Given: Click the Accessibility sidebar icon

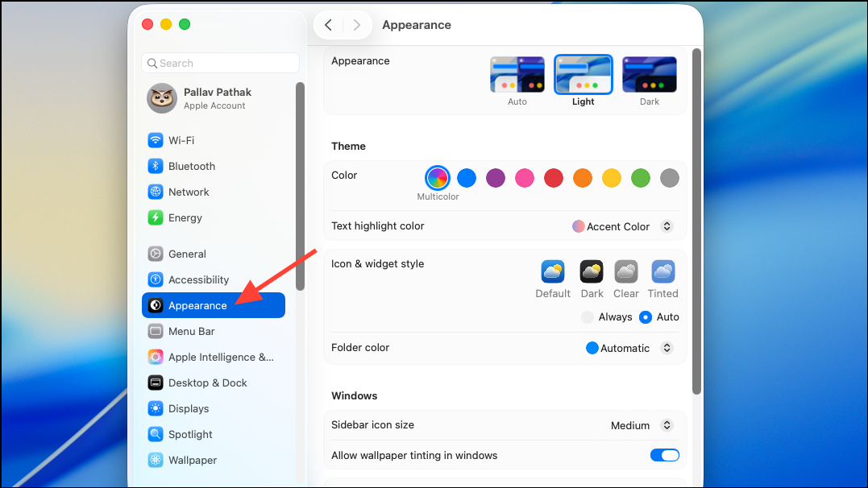Looking at the screenshot, I should [156, 279].
